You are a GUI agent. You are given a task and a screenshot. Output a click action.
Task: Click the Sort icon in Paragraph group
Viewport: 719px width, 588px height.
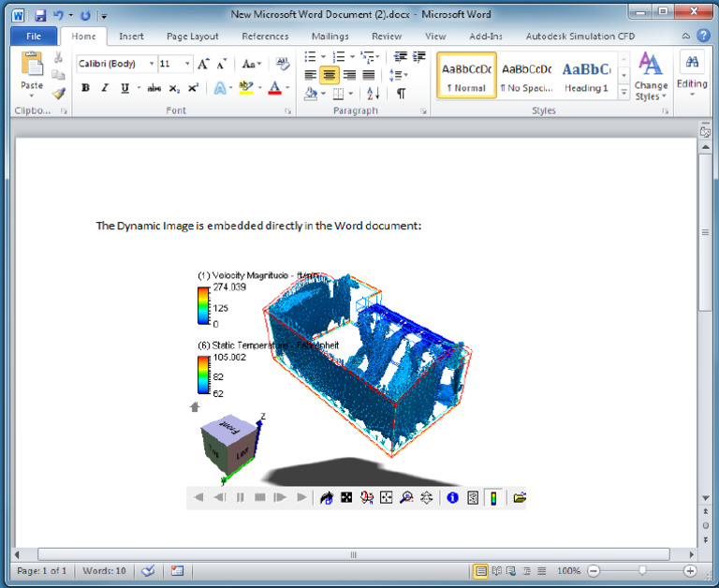373,94
